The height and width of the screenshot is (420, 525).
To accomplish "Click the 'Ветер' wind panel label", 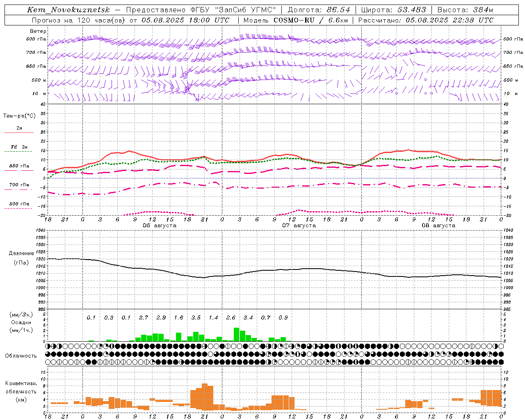I will pyautogui.click(x=38, y=31).
